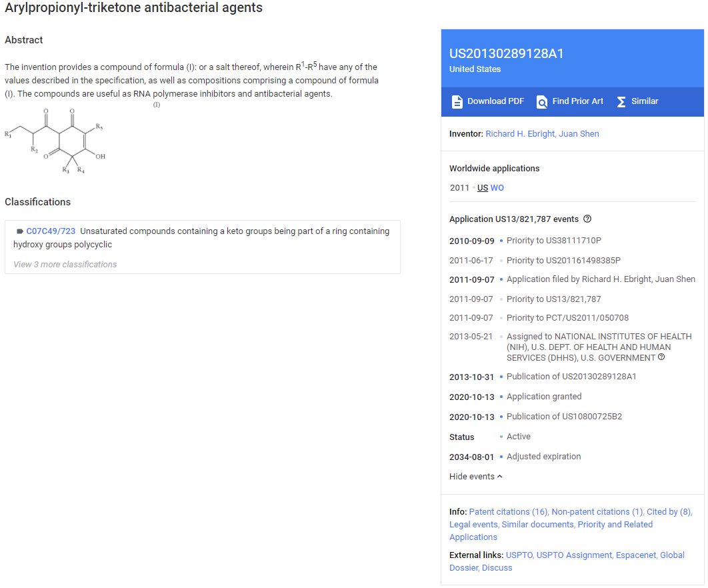Open help icon beside NIH assignment entry
708x588 pixels.
click(661, 357)
